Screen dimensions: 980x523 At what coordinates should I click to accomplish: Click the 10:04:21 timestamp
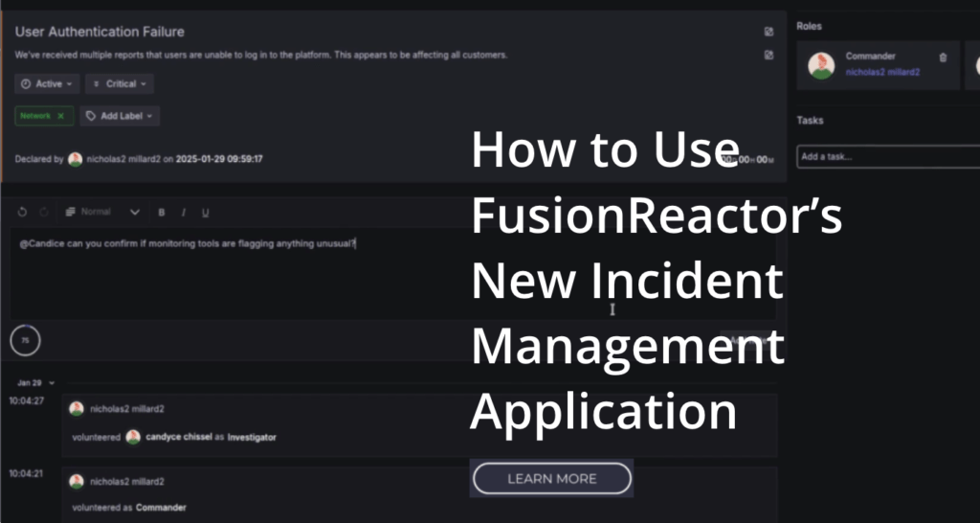point(26,473)
